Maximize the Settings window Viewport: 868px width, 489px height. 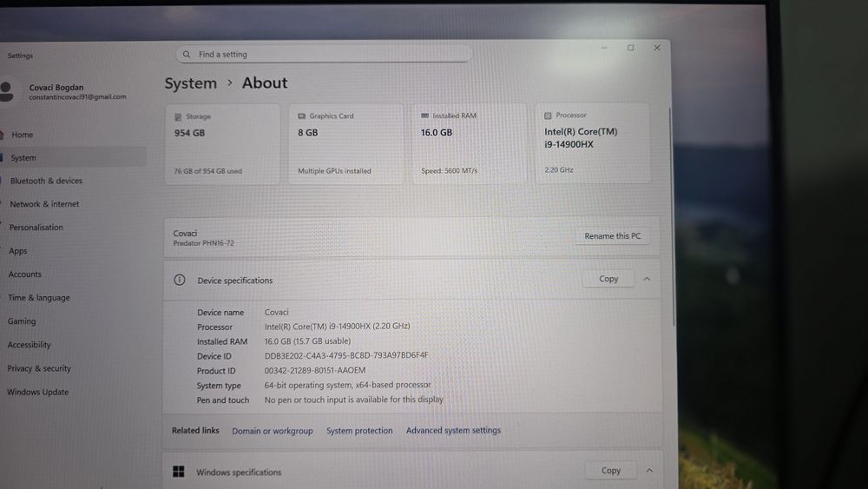[630, 48]
